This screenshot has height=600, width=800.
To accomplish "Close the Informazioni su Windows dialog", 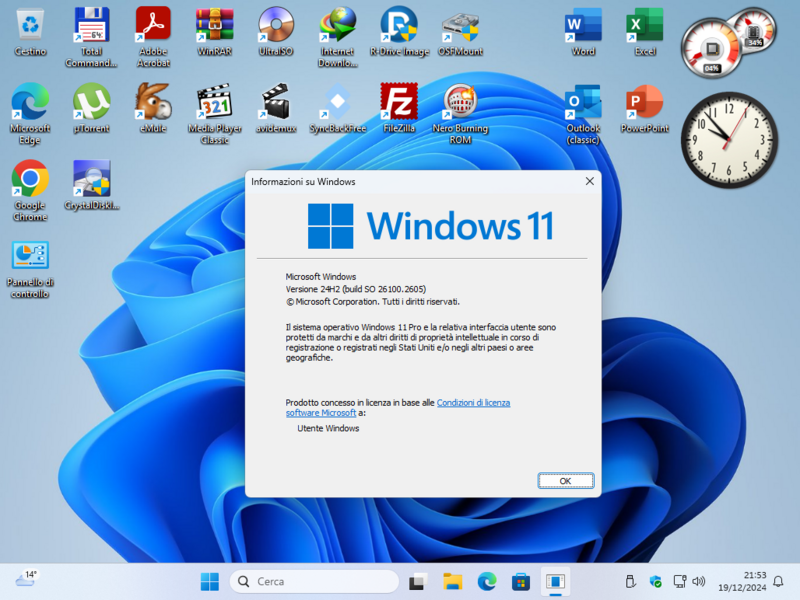I will pyautogui.click(x=589, y=181).
